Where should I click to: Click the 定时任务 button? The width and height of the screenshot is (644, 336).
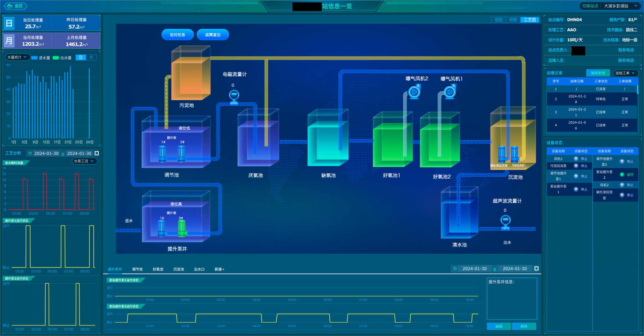[x=177, y=35]
